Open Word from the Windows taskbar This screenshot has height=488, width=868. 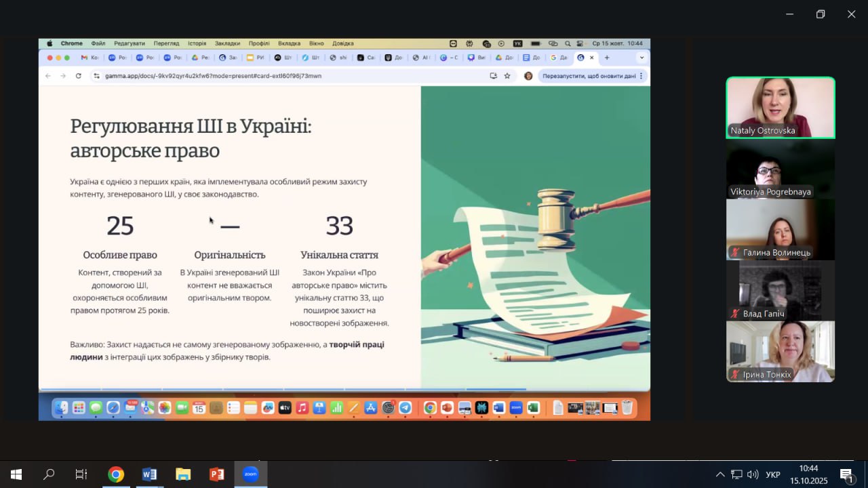tap(149, 474)
